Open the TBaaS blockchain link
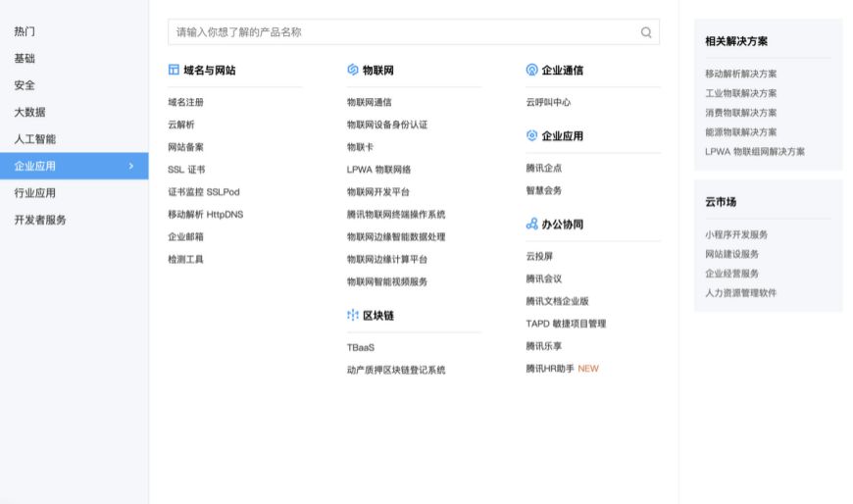 [360, 347]
